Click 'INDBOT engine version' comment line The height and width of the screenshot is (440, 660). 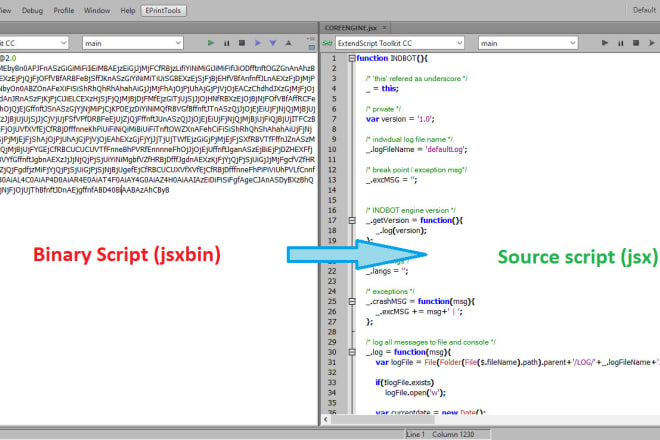tap(411, 210)
